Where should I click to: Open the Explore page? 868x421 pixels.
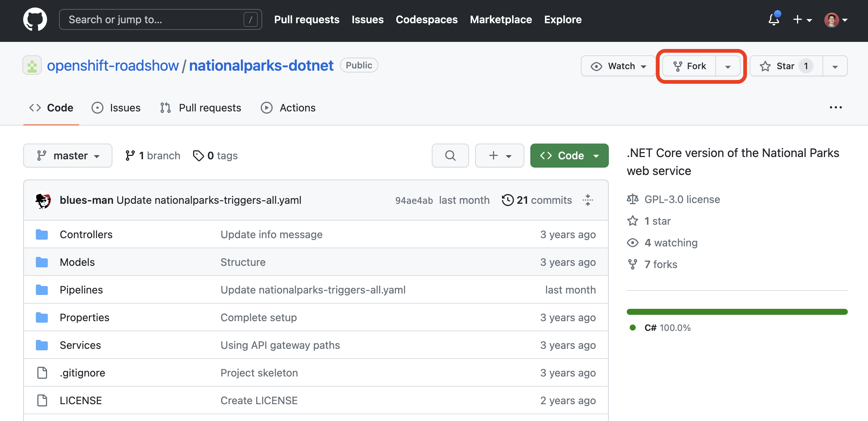pos(563,19)
